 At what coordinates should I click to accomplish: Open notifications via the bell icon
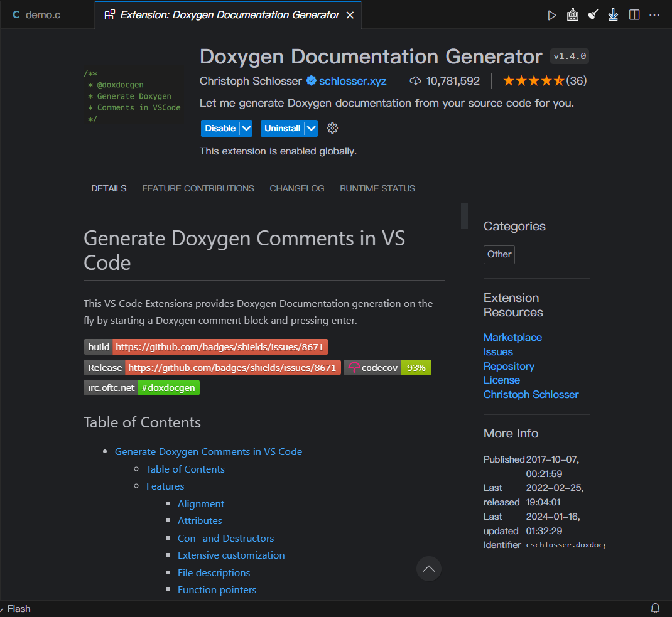(655, 608)
